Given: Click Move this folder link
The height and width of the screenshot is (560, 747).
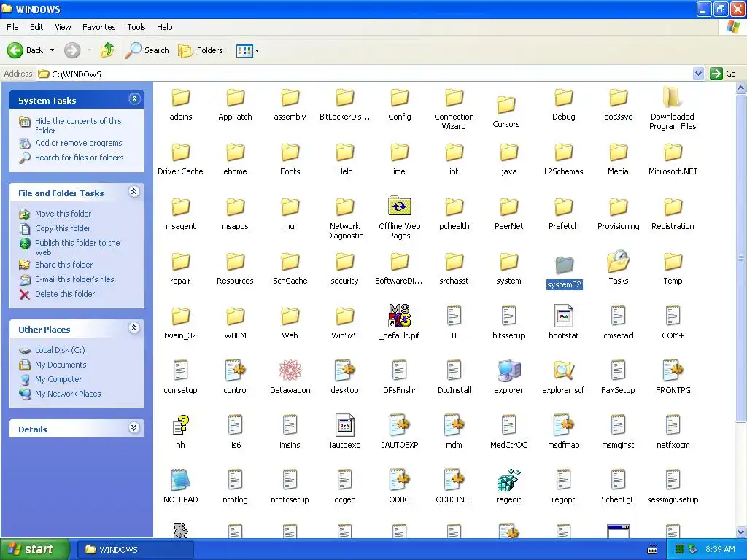Looking at the screenshot, I should click(63, 214).
